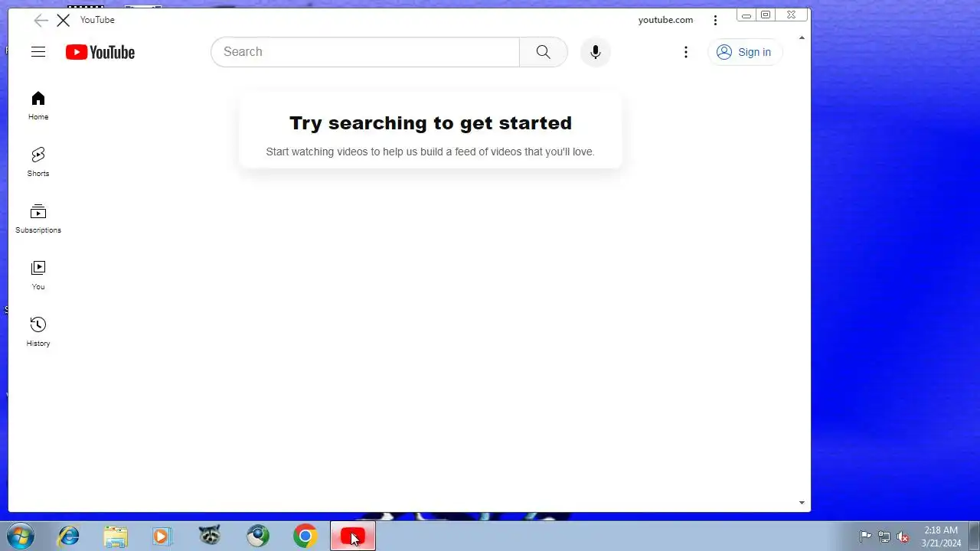Restore down the YouTube window
The image size is (980, 551).
[766, 15]
